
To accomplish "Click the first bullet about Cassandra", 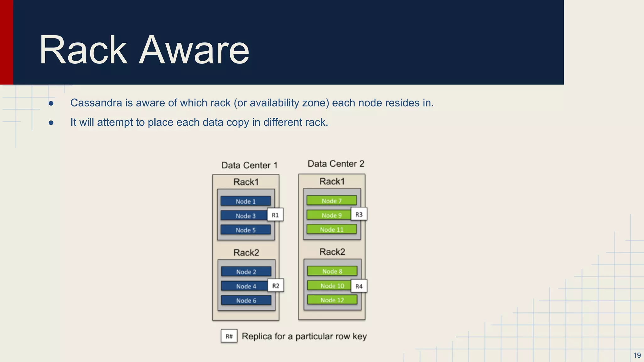I will click(x=252, y=103).
